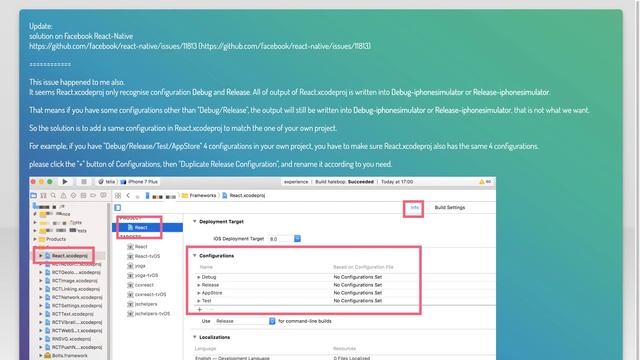Click the yellow warning icon in toolbar
Image resolution: width=640 pixels, height=360 pixels.
(x=482, y=182)
